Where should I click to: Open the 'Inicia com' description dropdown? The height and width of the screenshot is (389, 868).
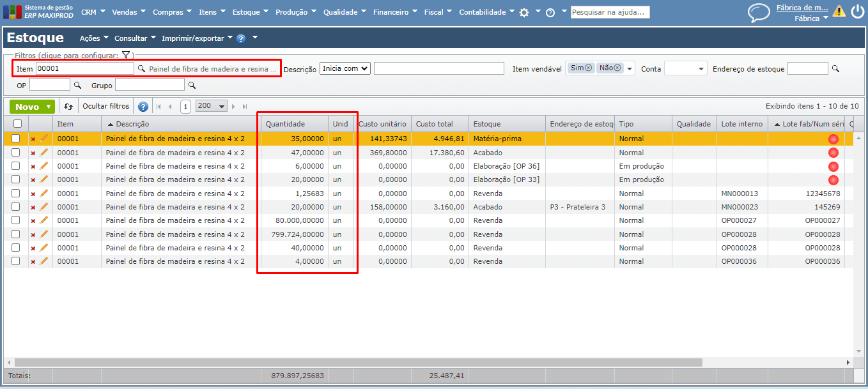coord(345,68)
